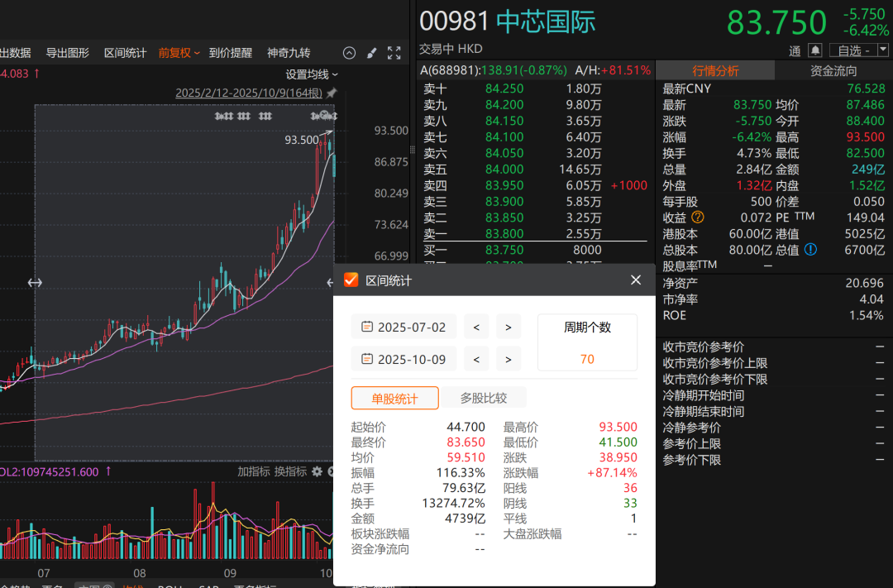Open the 前复权 adjustment dropdown

179,53
